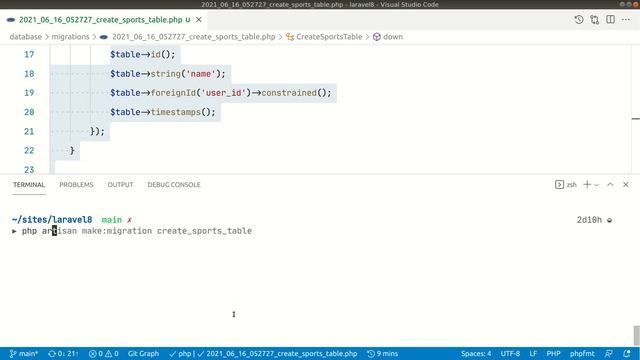Change indentation via 'Spaces: 4'
Screen dimensions: 640x360
coord(476,353)
